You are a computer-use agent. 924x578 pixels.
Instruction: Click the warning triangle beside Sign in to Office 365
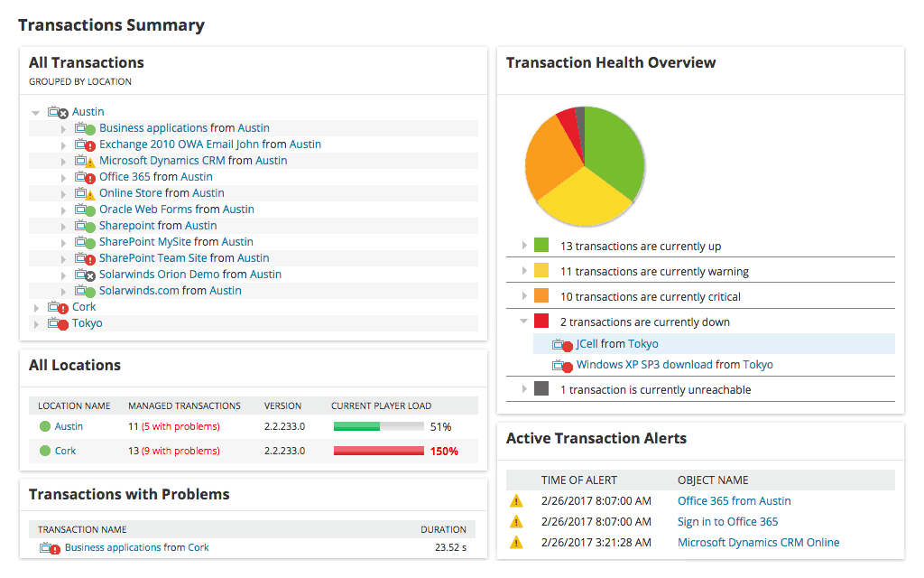click(x=517, y=521)
